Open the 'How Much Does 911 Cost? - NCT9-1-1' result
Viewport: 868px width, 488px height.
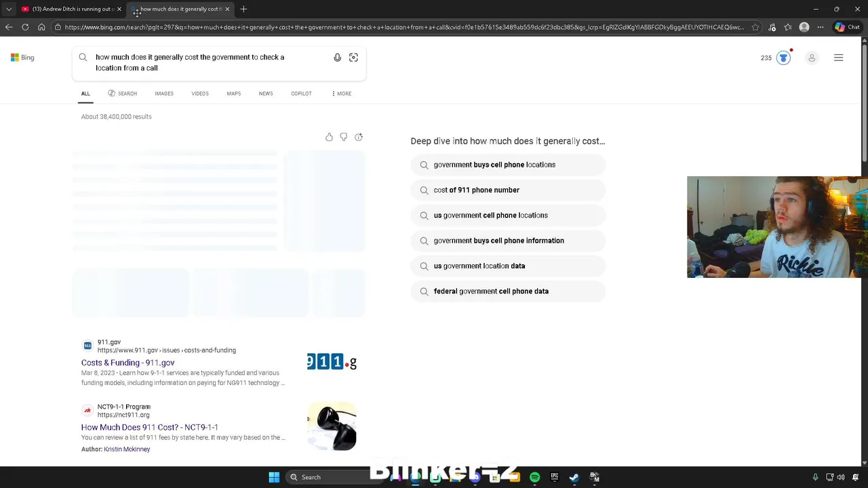[x=150, y=427]
